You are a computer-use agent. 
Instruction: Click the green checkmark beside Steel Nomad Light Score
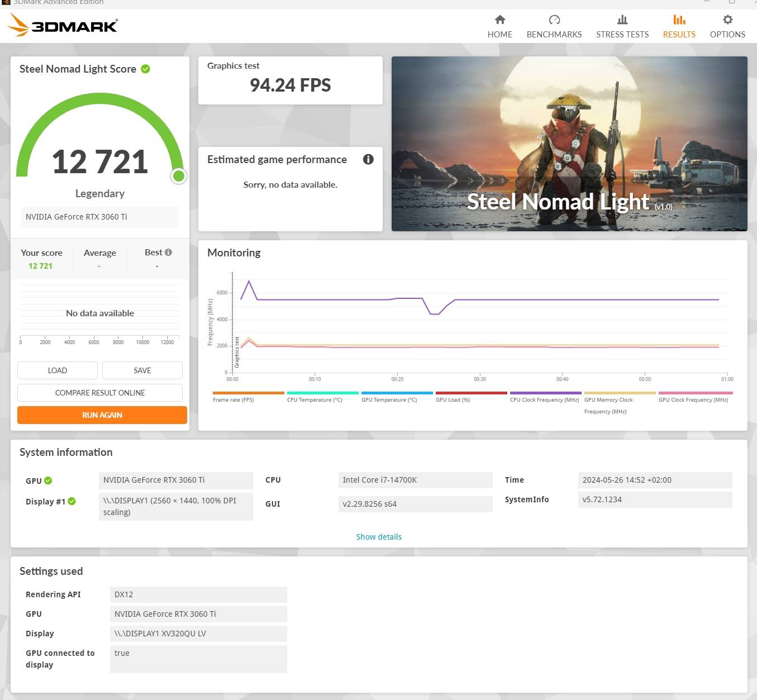click(x=145, y=68)
